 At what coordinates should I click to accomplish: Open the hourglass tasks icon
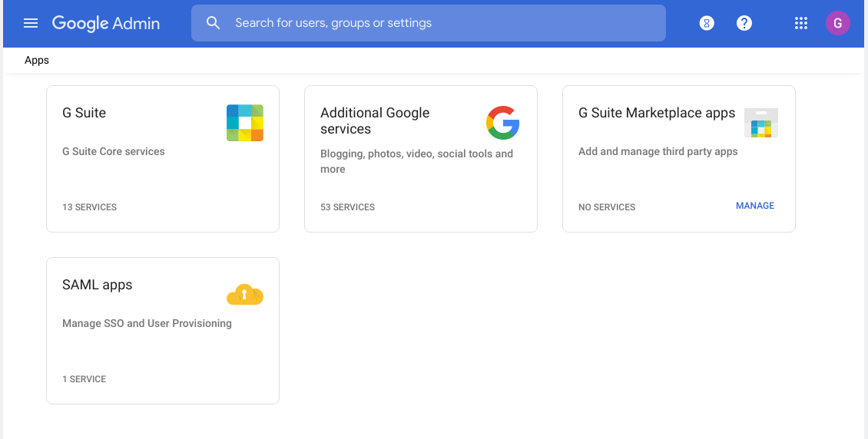pyautogui.click(x=707, y=23)
